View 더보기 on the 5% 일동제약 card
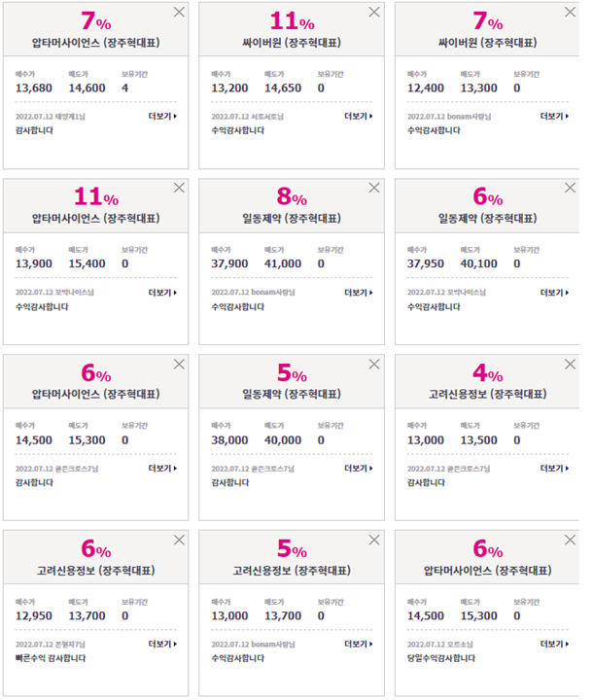This screenshot has width=593, height=700. click(x=359, y=469)
